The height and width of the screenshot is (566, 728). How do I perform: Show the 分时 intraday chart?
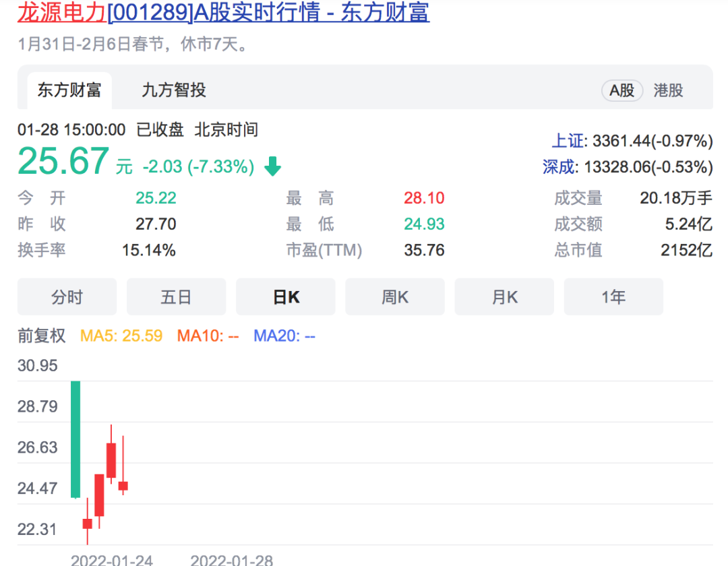(67, 297)
